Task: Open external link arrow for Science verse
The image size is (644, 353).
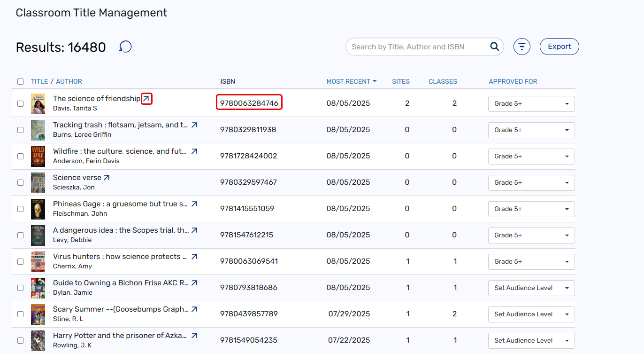Action: coord(107,178)
